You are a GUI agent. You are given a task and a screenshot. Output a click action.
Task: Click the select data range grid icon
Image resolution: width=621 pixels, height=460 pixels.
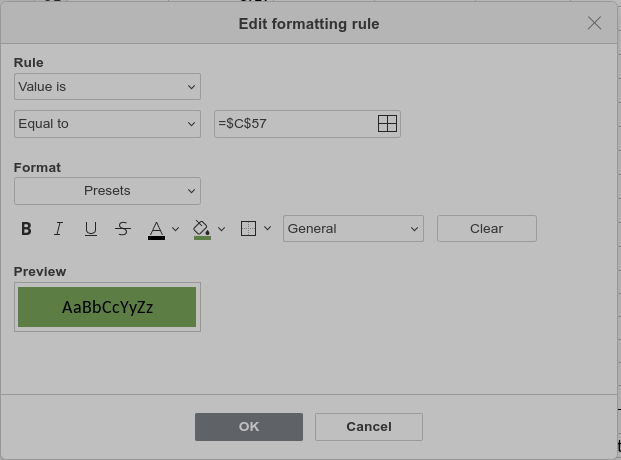tap(387, 124)
